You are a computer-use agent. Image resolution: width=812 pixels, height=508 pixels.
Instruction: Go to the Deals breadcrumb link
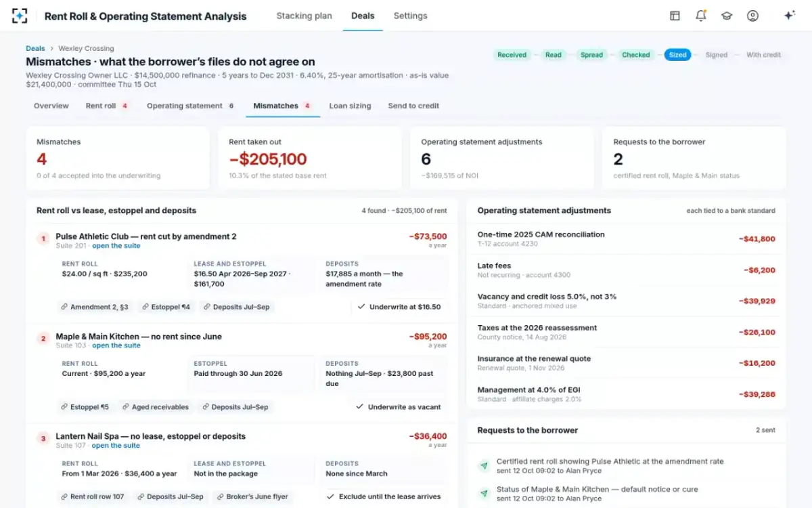(x=35, y=49)
